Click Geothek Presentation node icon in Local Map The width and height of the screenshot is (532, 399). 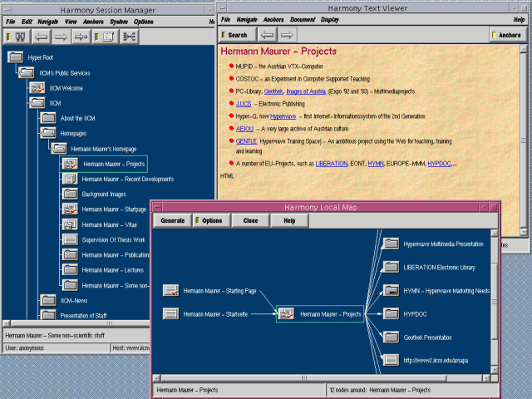point(391,337)
